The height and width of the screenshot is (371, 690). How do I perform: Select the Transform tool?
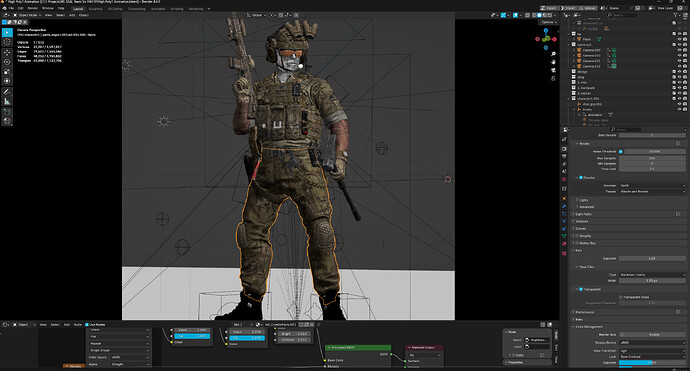pos(7,81)
